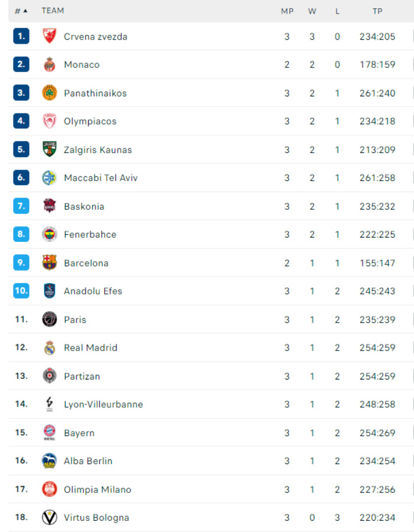The width and height of the screenshot is (414, 532).
Task: Sort standings by TP points header
Action: pyautogui.click(x=377, y=11)
